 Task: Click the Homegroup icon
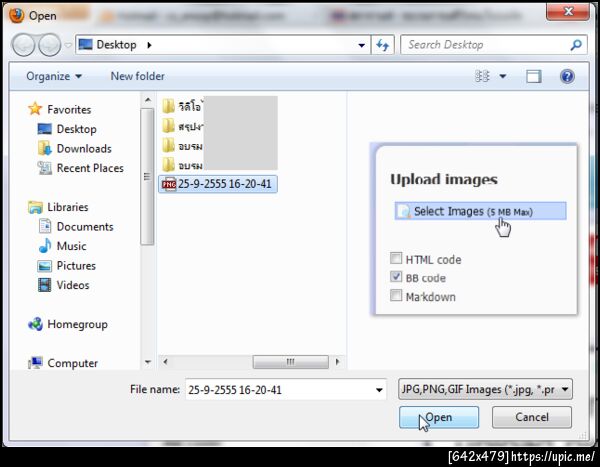[x=35, y=324]
